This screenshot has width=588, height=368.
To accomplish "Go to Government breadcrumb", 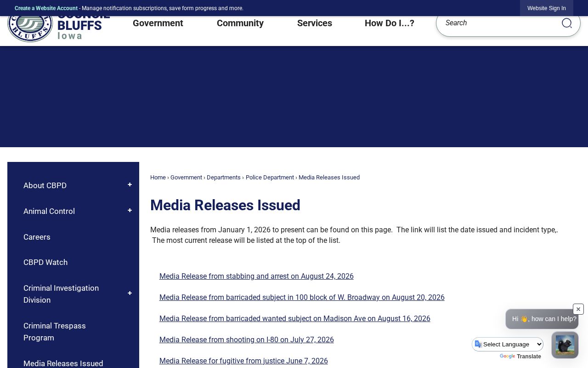I will click(186, 178).
